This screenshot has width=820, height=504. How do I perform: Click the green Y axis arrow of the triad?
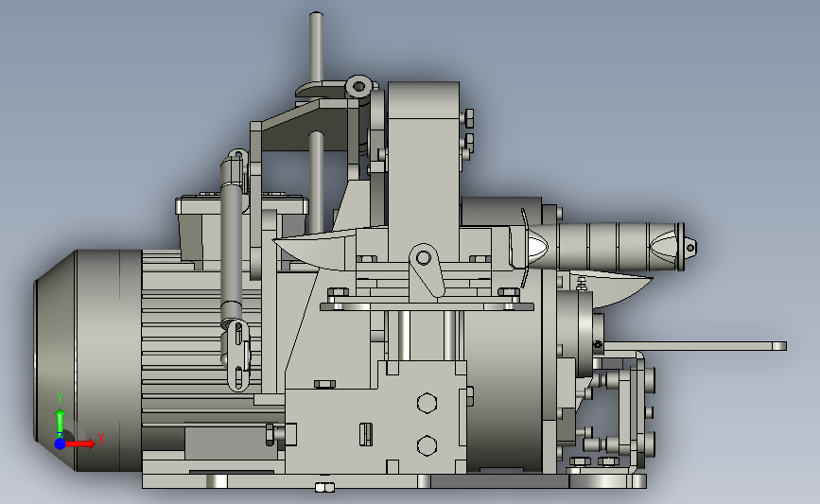[60, 423]
